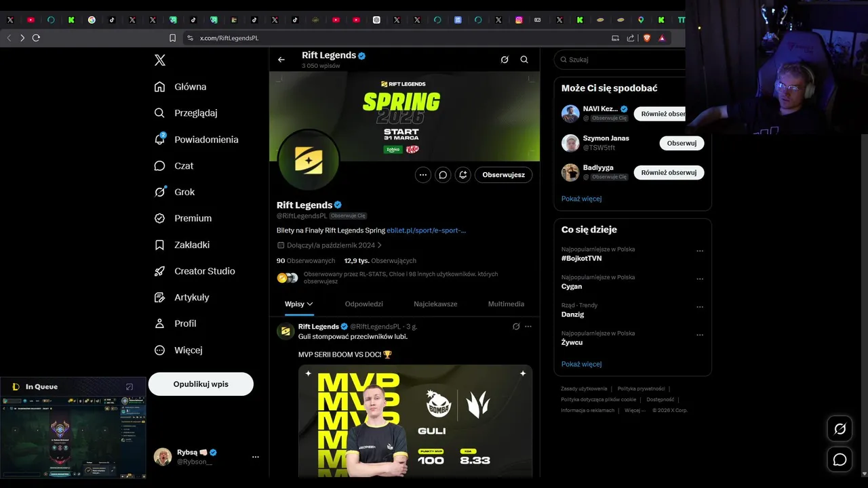Click browser bookmark icon in address bar
The height and width of the screenshot is (488, 868).
click(x=172, y=38)
